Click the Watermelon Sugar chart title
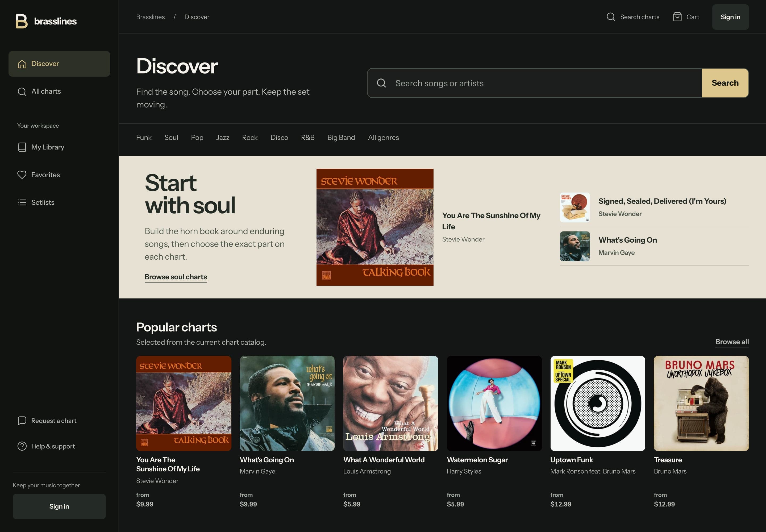The width and height of the screenshot is (766, 532). (477, 460)
